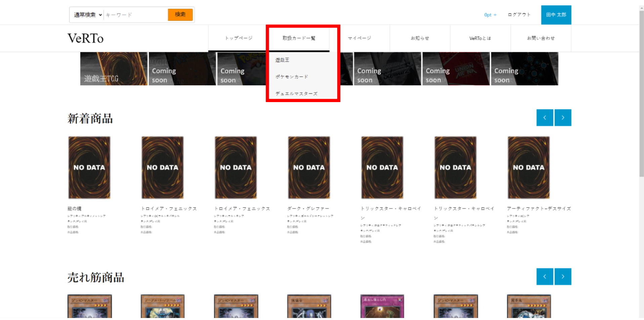Viewport: 644px width, 320px height.
Task: Open the 遊戯王TCG category banner
Action: [x=114, y=68]
